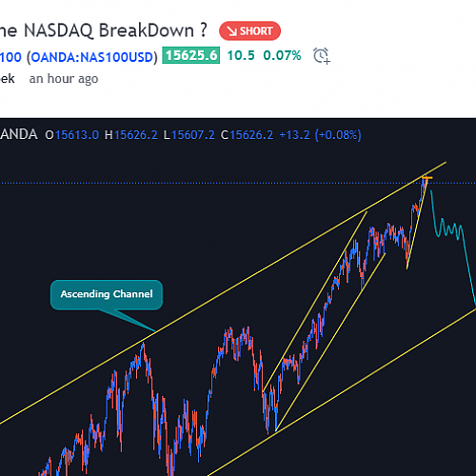Image resolution: width=476 pixels, height=476 pixels.
Task: Click the "an hour ago" timestamp
Action: click(64, 79)
